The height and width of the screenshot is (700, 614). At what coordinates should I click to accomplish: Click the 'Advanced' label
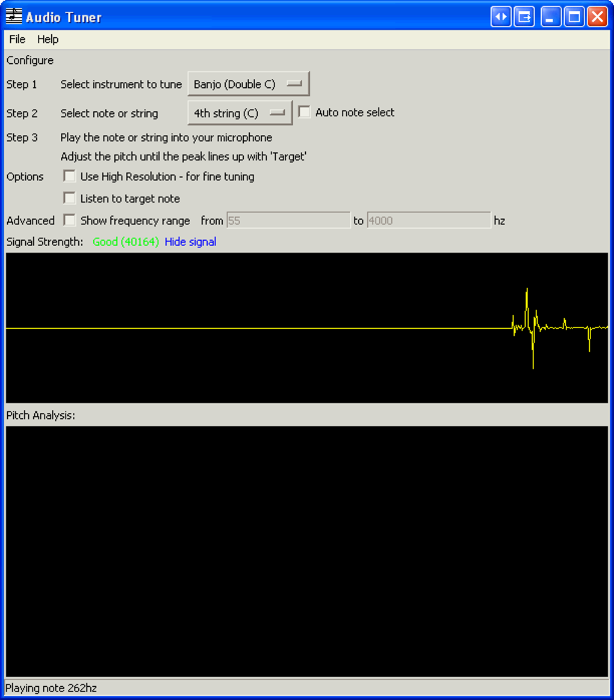coord(30,220)
